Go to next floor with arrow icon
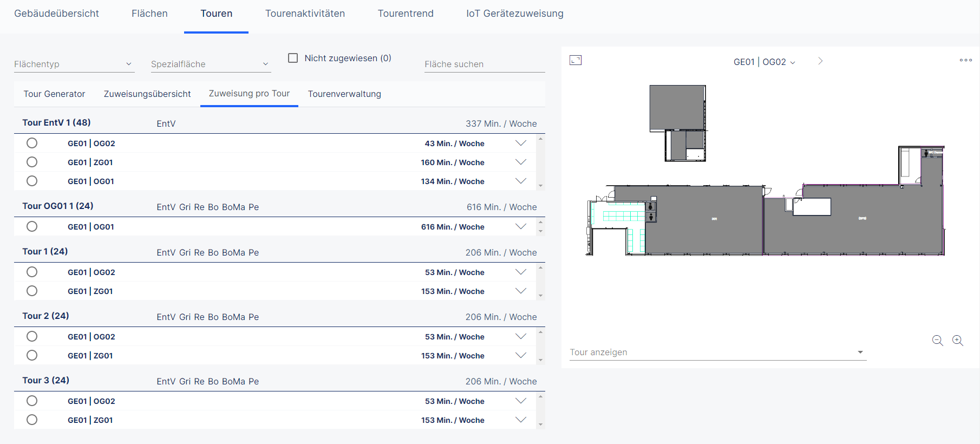980x444 pixels. (820, 61)
